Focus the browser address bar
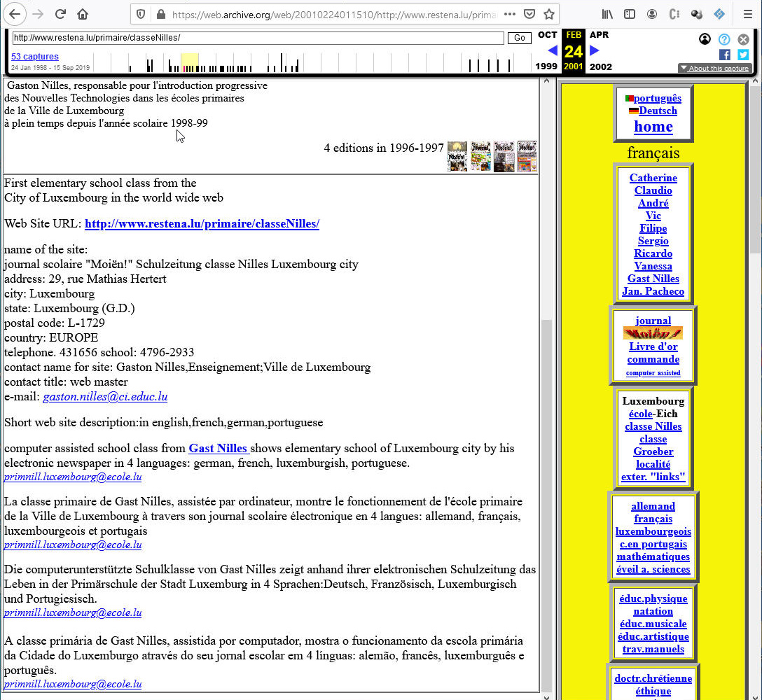 pos(334,15)
